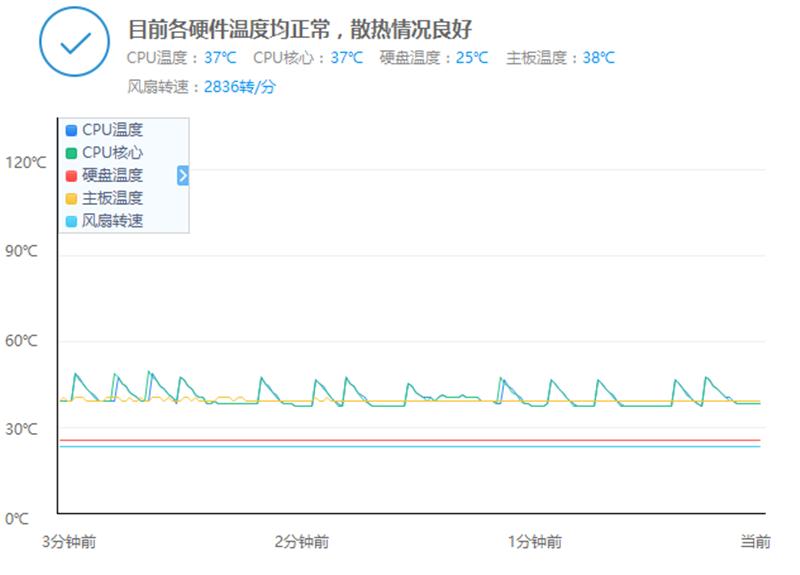Click the 3分钟前 time axis label
800x575 pixels.
(69, 542)
